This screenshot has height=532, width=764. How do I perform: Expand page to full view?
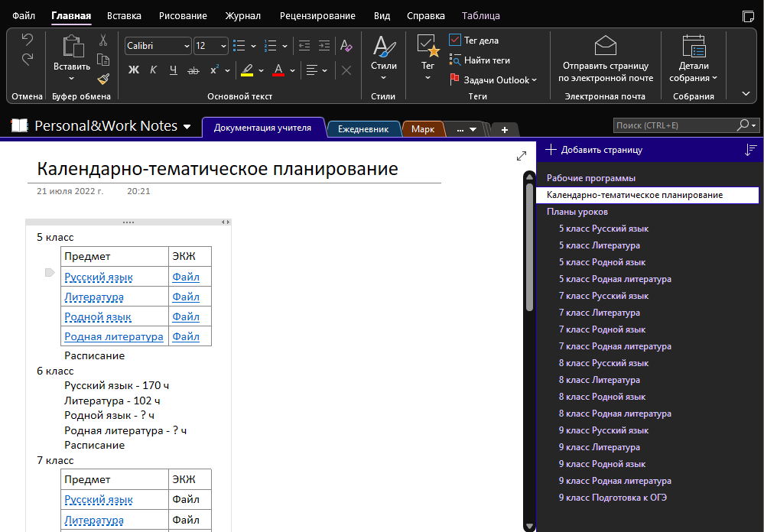(522, 156)
